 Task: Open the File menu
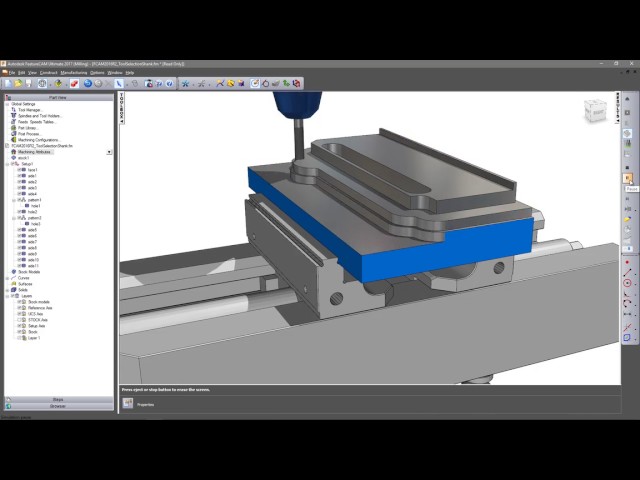(12, 73)
